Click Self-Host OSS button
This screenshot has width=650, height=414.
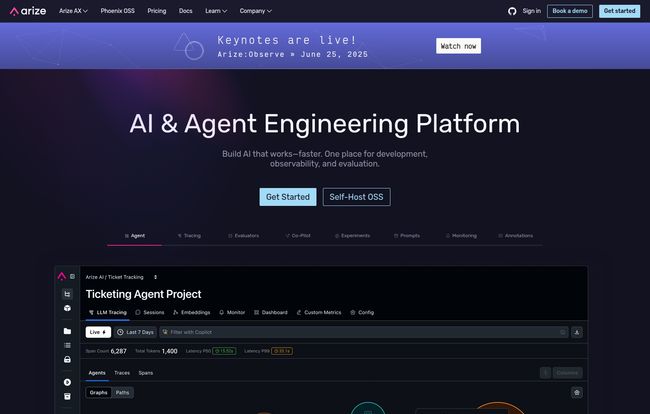[x=357, y=197]
